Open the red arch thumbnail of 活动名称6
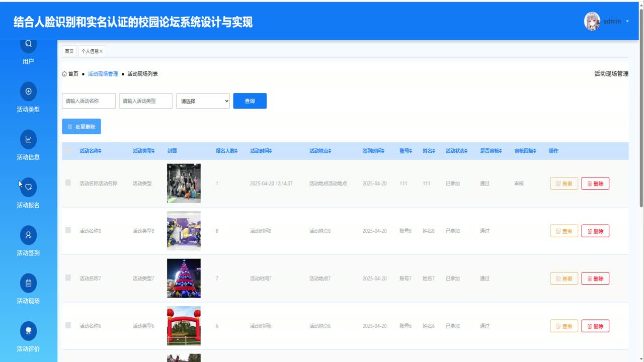This screenshot has width=644, height=362. click(184, 326)
